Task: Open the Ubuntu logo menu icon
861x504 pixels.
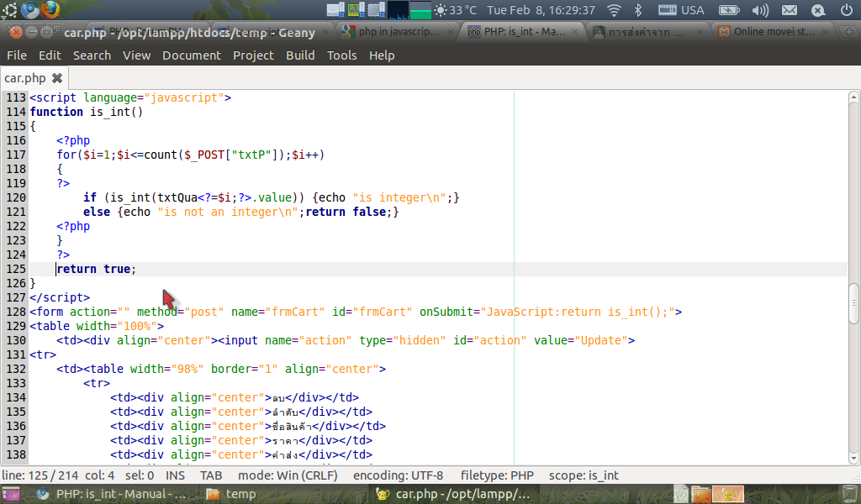Action: tap(8, 9)
